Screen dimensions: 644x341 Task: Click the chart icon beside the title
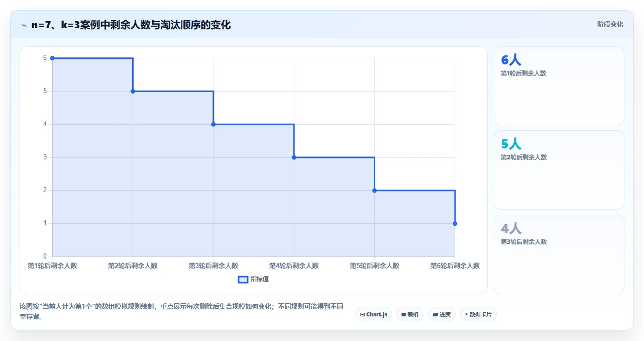pyautogui.click(x=24, y=25)
